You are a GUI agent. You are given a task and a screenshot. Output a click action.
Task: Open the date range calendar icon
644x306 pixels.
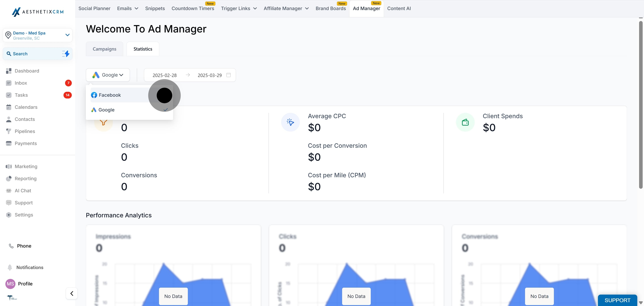tap(228, 75)
